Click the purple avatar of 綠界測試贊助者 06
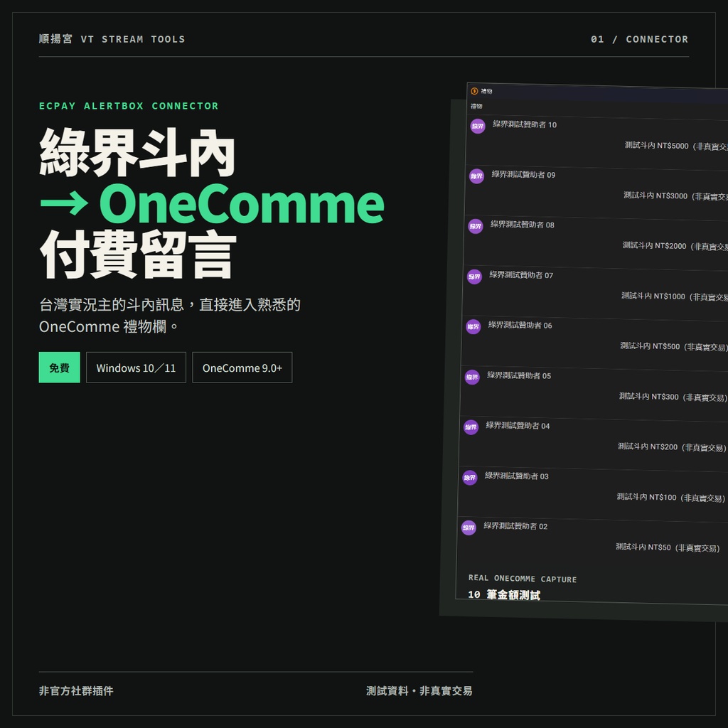The height and width of the screenshot is (728, 728). tap(473, 327)
